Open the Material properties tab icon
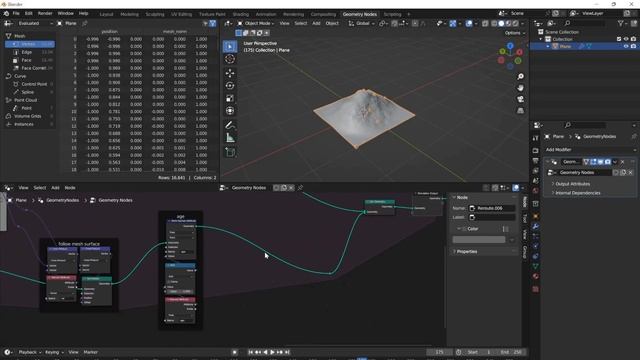The image size is (640, 360). (x=536, y=277)
